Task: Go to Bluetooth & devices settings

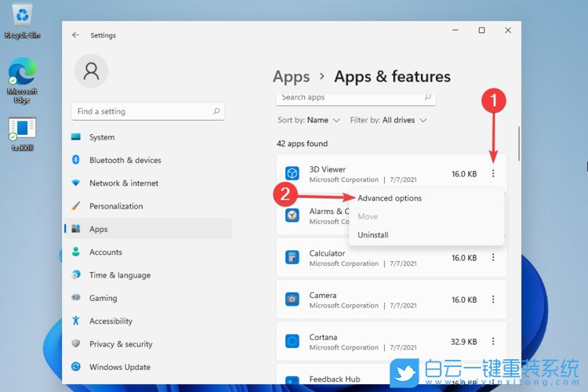Action: (x=148, y=160)
